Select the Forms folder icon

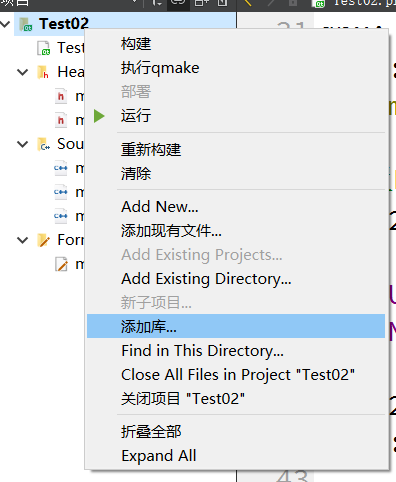click(43, 240)
